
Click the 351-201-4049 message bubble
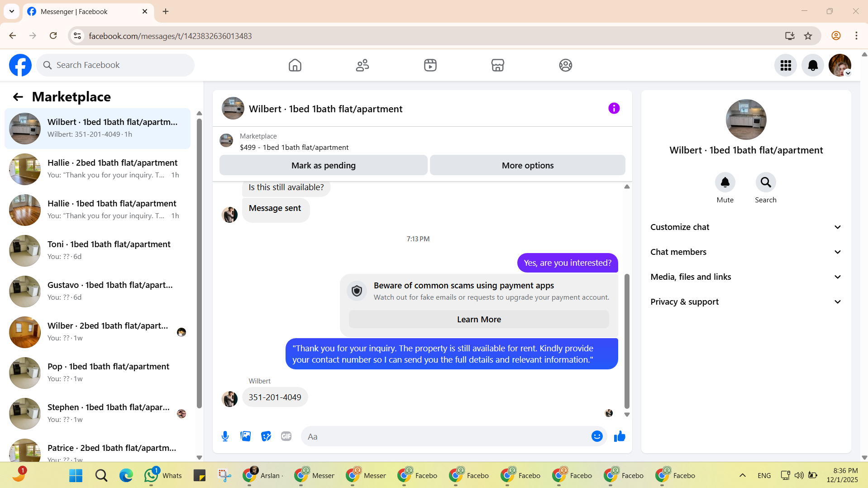(x=275, y=397)
